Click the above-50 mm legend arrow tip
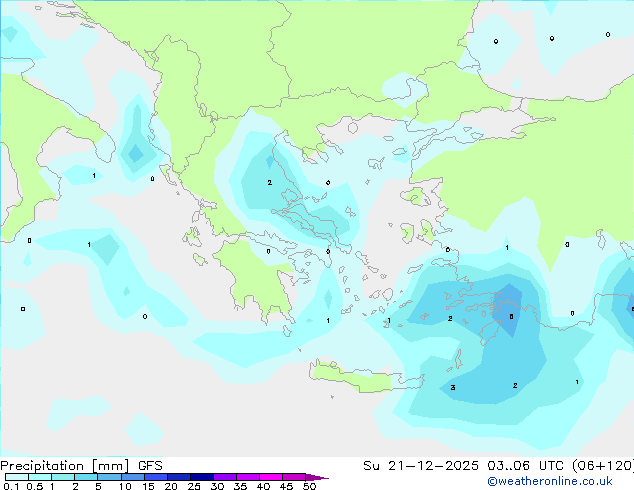The width and height of the screenshot is (634, 490). click(317, 477)
